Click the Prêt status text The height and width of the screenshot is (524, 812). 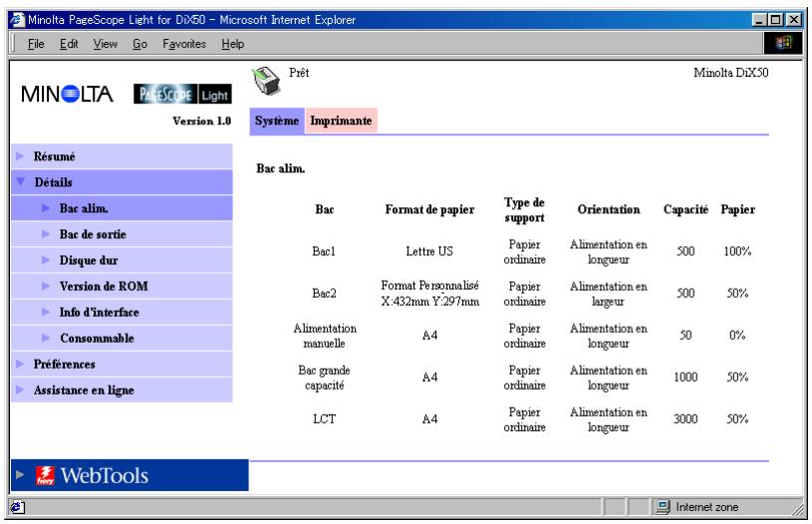(299, 73)
